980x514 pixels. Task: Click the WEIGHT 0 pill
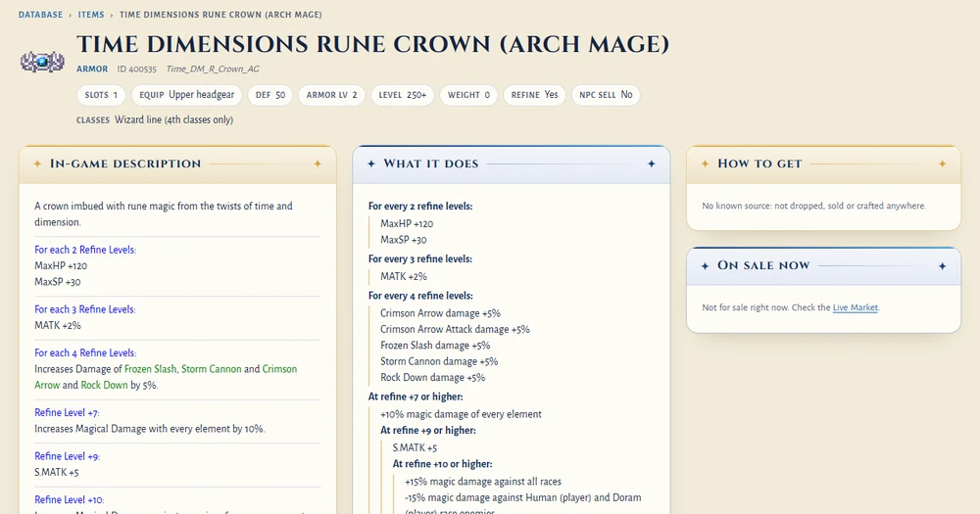[x=468, y=95]
